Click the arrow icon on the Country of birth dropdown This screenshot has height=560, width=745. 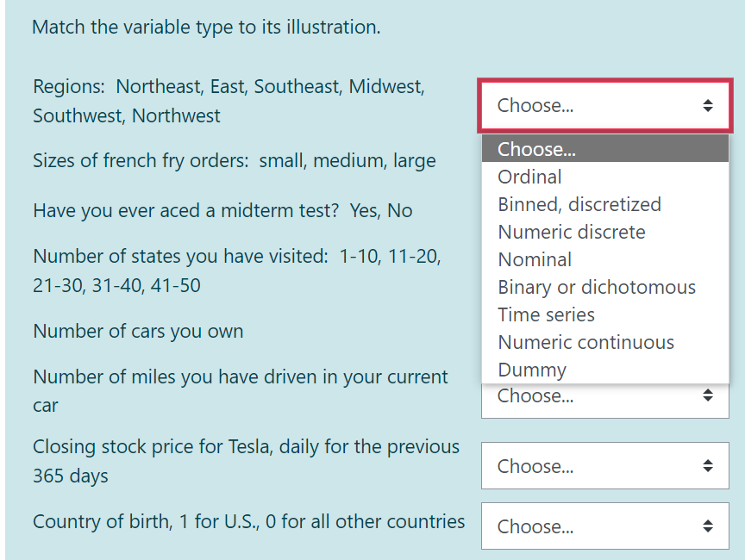click(x=709, y=526)
